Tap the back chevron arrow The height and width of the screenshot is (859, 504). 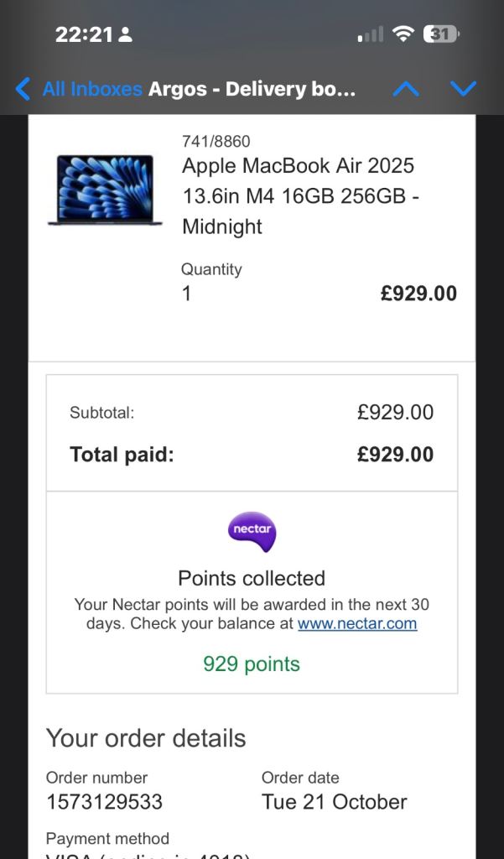tap(23, 88)
